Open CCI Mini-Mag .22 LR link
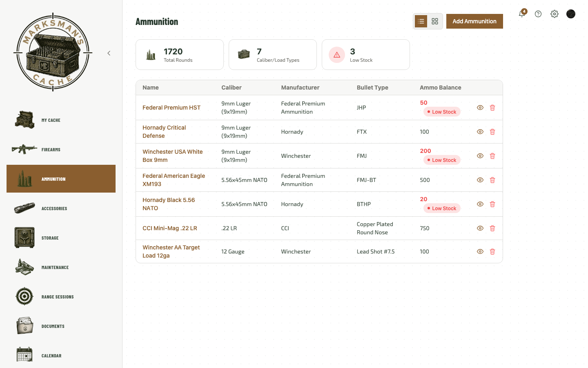This screenshot has width=588, height=368. (170, 228)
